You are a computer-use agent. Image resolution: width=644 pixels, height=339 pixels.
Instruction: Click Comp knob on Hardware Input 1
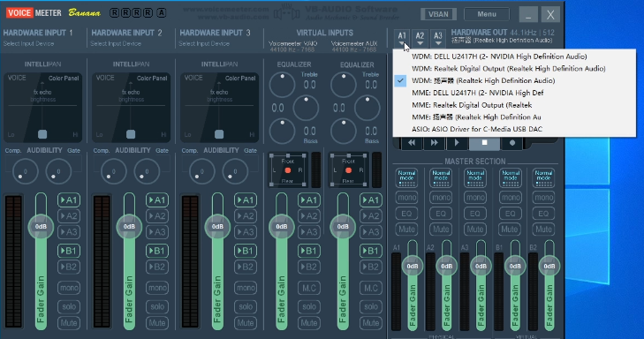26,171
